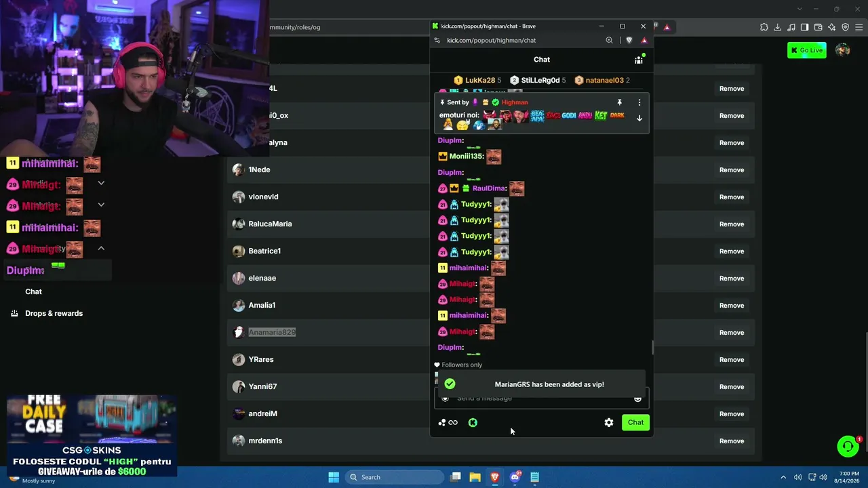868x488 pixels.
Task: Open the Extensions puzzle icon in main browser
Action: 764,27
